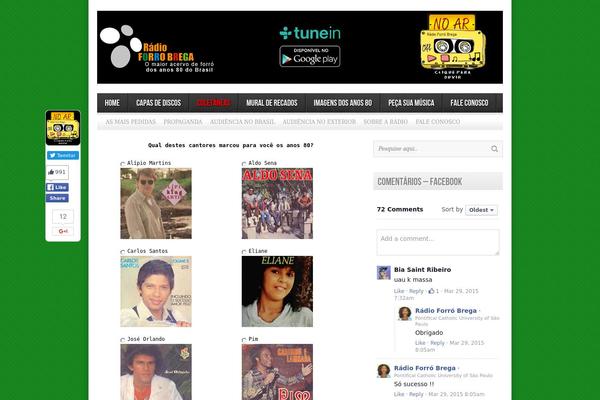Select the José Orlando radio button
600x400 pixels.
(x=123, y=340)
